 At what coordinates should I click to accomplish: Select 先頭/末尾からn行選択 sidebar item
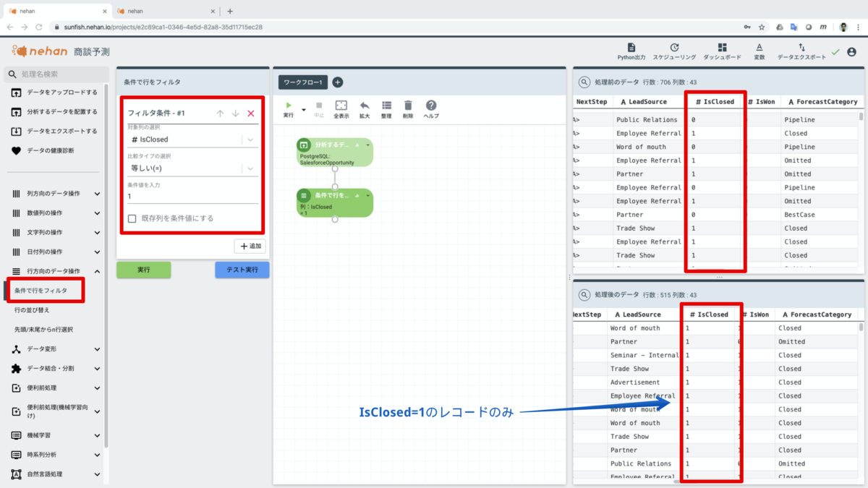pyautogui.click(x=43, y=329)
